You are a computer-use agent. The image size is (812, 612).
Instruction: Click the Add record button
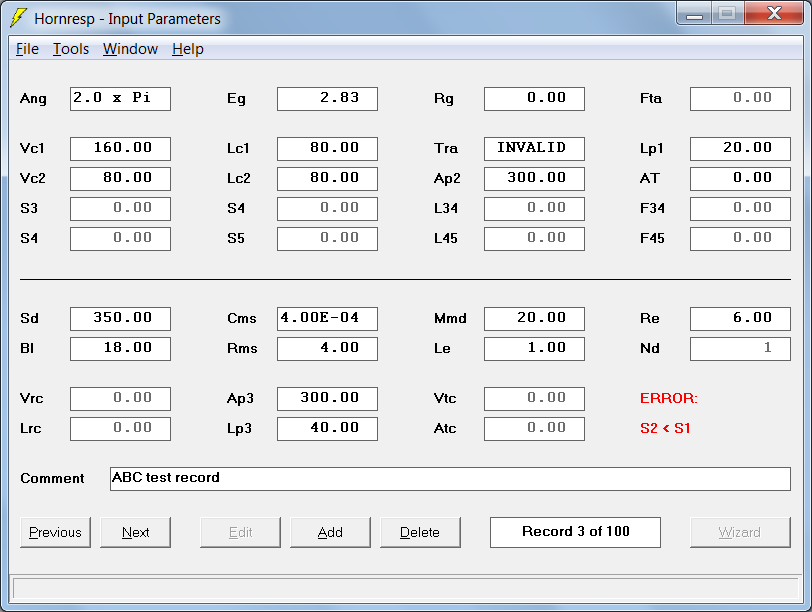point(330,532)
